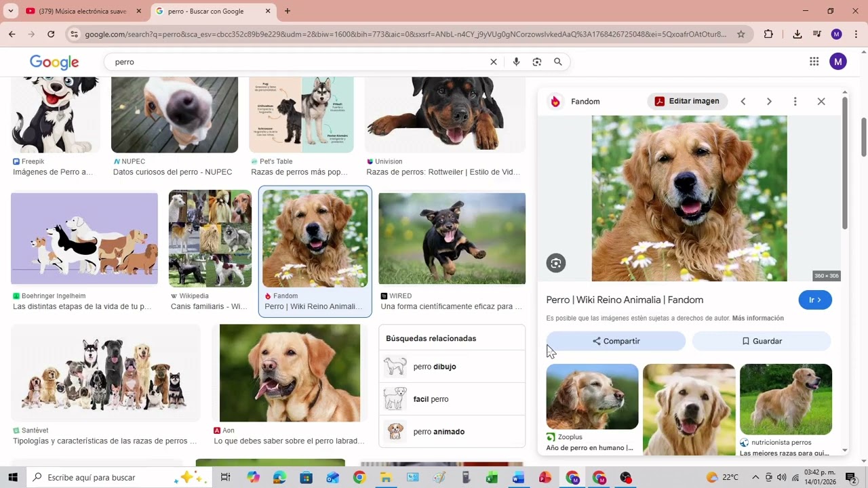Open the Google apps grid

(814, 62)
